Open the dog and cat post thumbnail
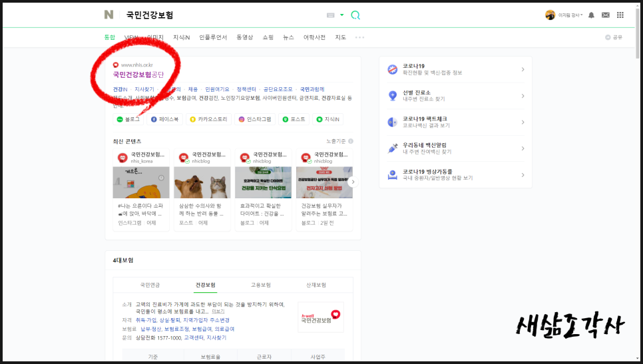The height and width of the screenshot is (364, 643). (202, 182)
